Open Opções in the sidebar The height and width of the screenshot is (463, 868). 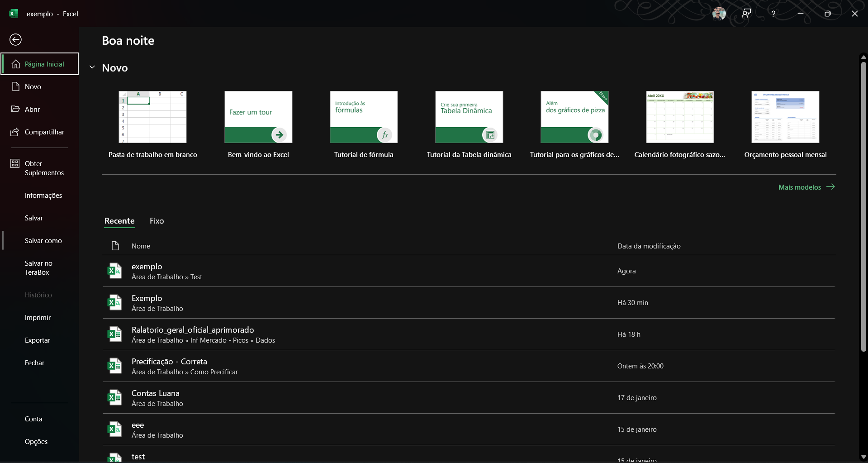[x=36, y=442]
